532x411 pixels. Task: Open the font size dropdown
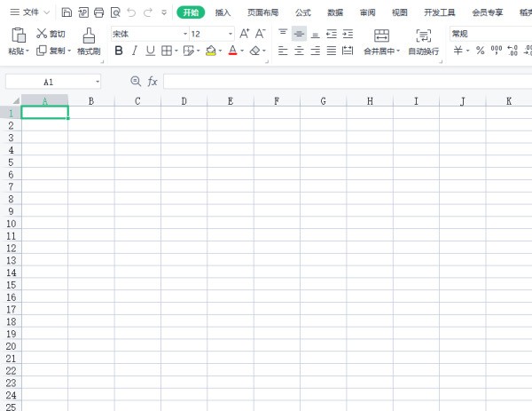click(231, 34)
